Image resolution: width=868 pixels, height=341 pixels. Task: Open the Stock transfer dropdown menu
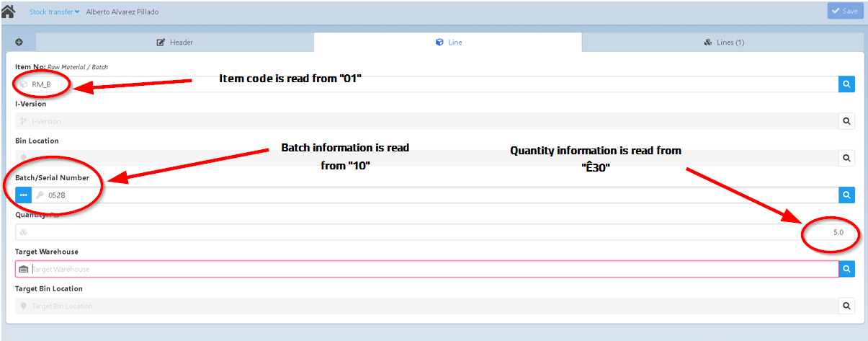54,12
